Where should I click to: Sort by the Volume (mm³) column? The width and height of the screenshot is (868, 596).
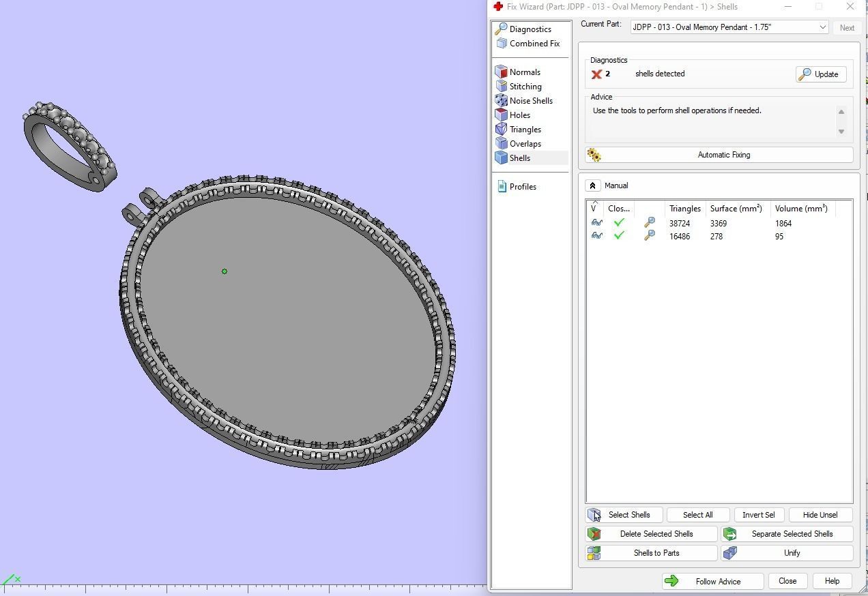[801, 209]
